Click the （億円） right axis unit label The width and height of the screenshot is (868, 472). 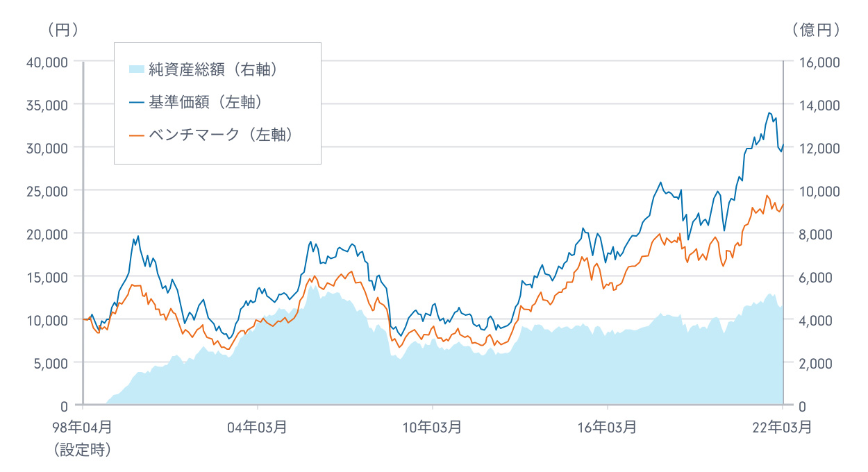tap(816, 30)
